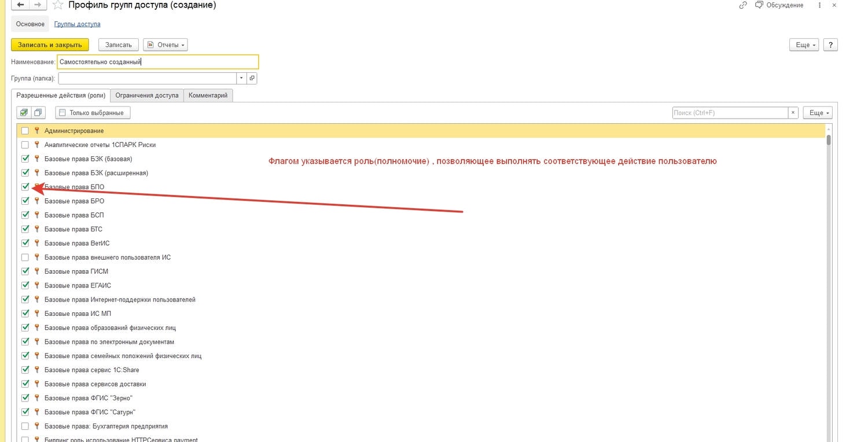
Task: Open the Комментарий tab
Action: tap(208, 95)
